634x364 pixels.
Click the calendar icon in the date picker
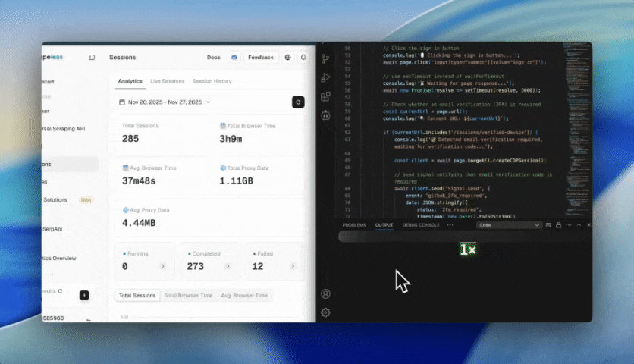(121, 102)
